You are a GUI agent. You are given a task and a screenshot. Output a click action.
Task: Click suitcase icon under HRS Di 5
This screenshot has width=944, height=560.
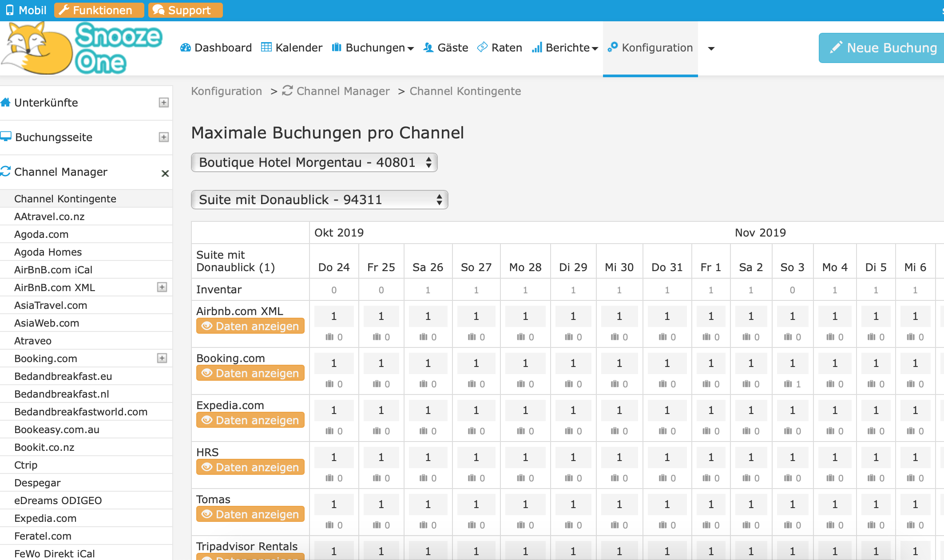[872, 478]
